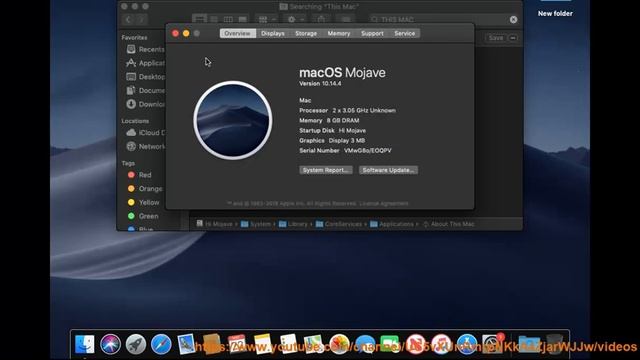Switch to the Service tab
640x360 pixels.
click(404, 33)
